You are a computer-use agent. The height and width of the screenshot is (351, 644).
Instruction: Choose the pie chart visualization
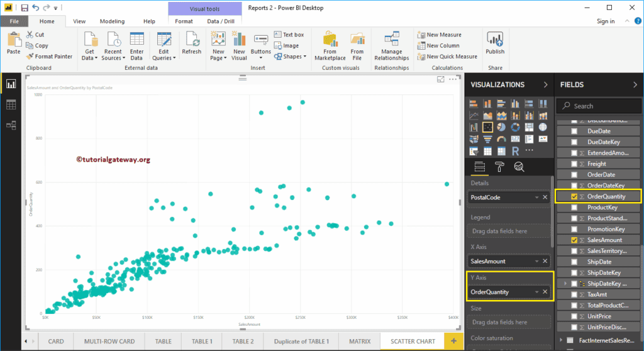pos(501,128)
